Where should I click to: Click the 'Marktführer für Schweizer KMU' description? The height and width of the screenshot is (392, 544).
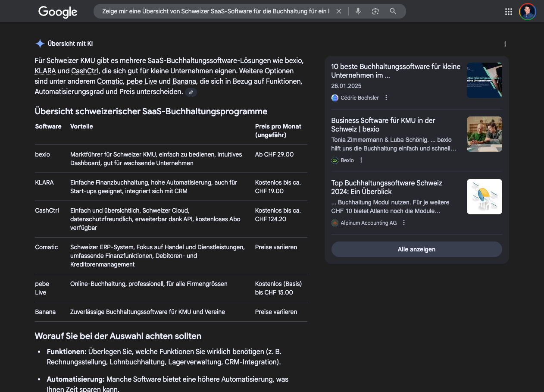[156, 159]
